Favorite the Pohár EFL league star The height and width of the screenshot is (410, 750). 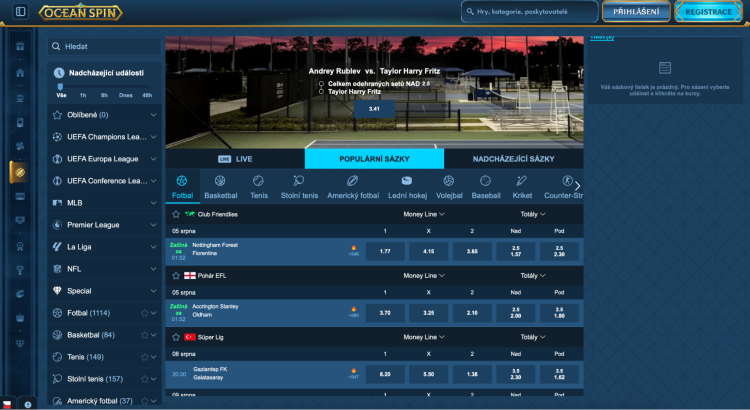coord(176,276)
